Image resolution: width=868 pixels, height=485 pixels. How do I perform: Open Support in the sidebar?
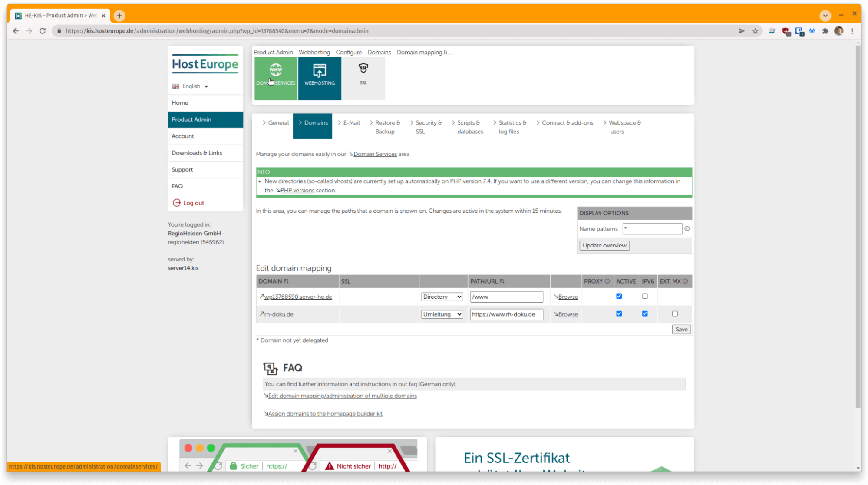pos(205,170)
